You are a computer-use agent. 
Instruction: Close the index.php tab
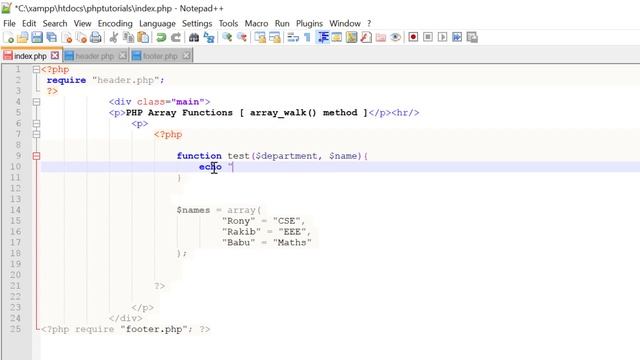[55, 56]
